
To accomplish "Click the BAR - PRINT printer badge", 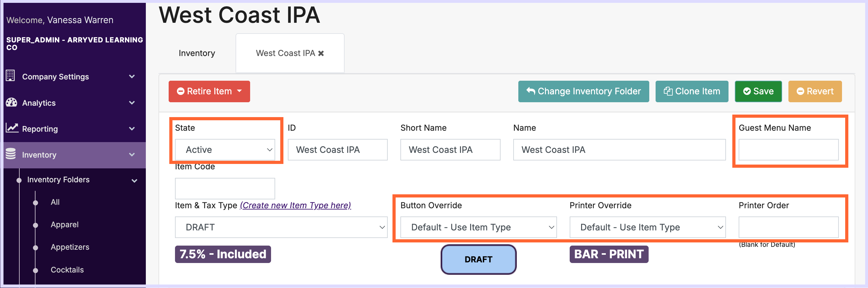I will point(609,254).
